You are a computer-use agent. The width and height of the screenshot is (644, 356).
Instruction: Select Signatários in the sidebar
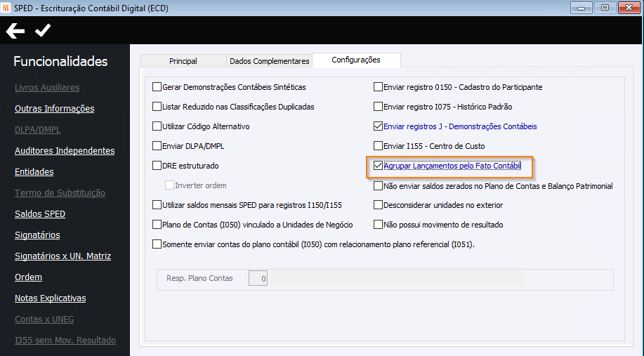click(37, 235)
